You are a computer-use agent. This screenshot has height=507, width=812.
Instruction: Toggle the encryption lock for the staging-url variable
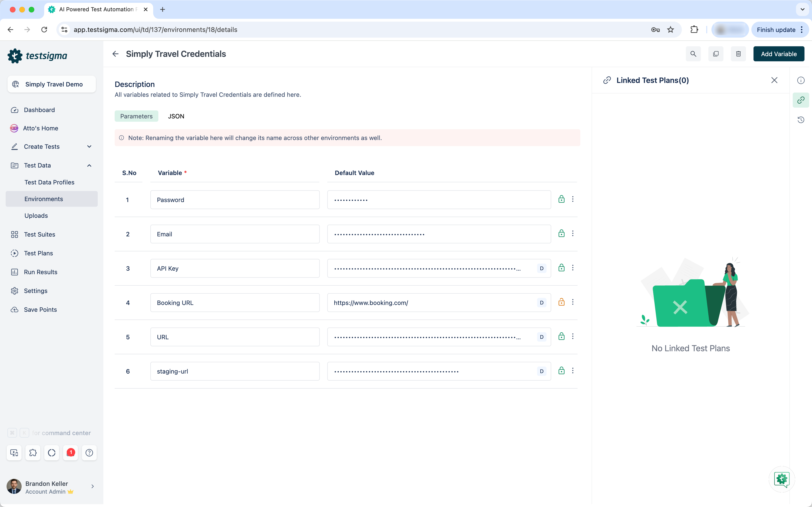561,371
